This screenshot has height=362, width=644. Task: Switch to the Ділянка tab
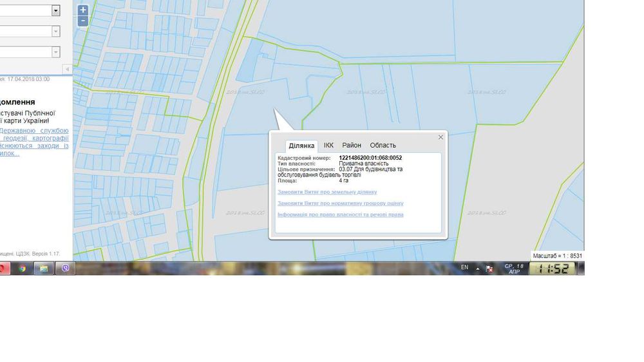301,146
